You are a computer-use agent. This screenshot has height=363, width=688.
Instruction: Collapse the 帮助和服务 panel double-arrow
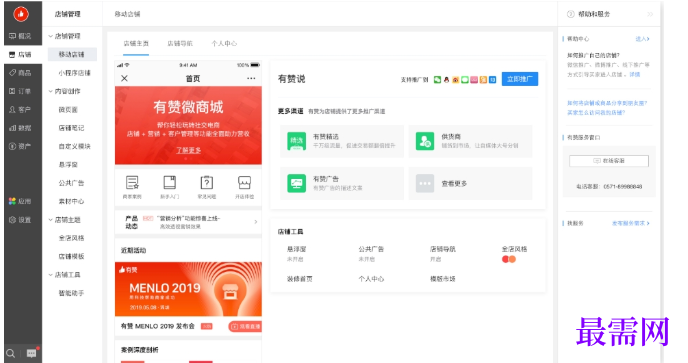650,14
